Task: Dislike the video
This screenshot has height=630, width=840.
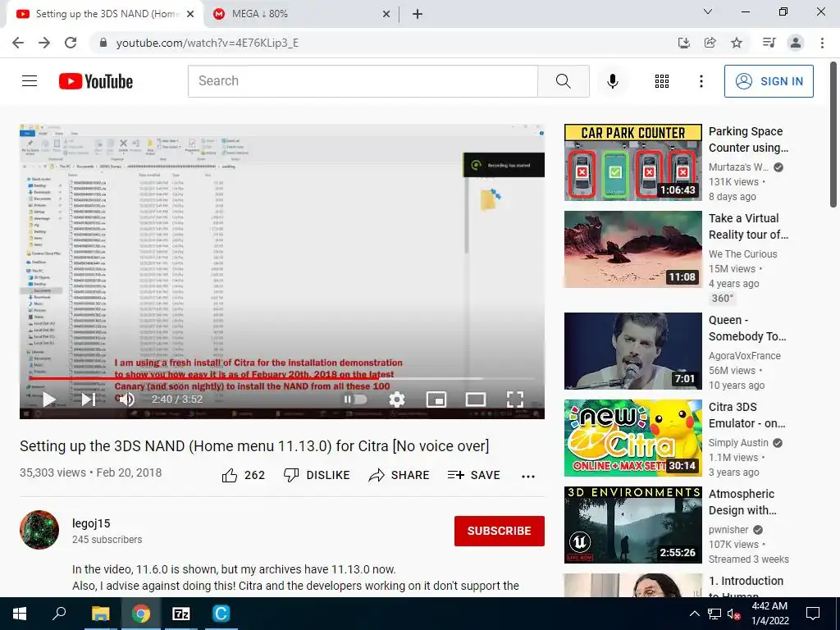Action: [x=317, y=475]
